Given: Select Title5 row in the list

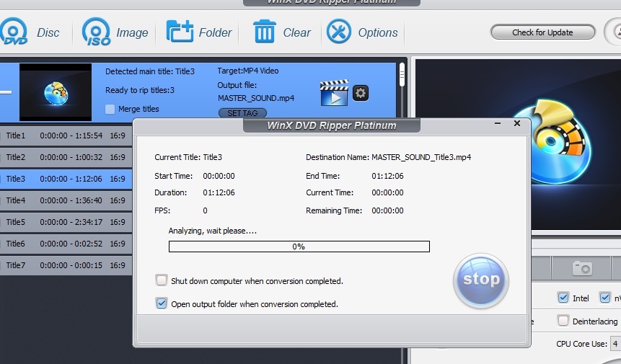Looking at the screenshot, I should [x=66, y=222].
